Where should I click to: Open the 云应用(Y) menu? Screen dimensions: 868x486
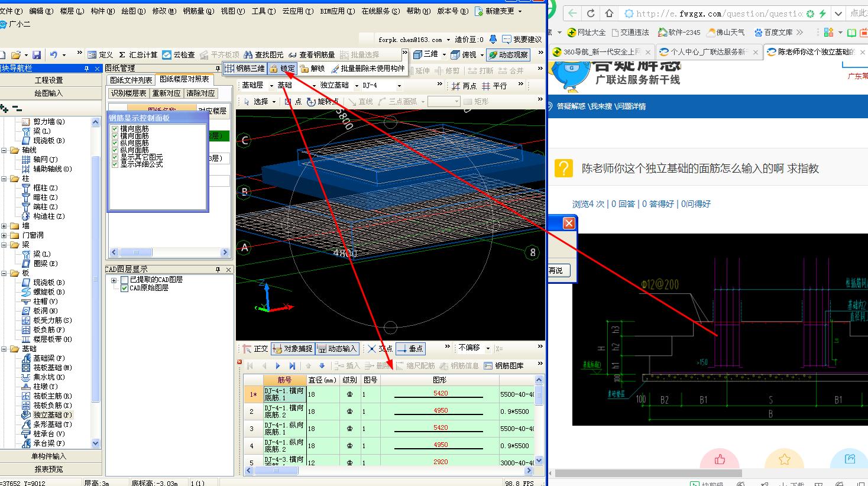(297, 11)
